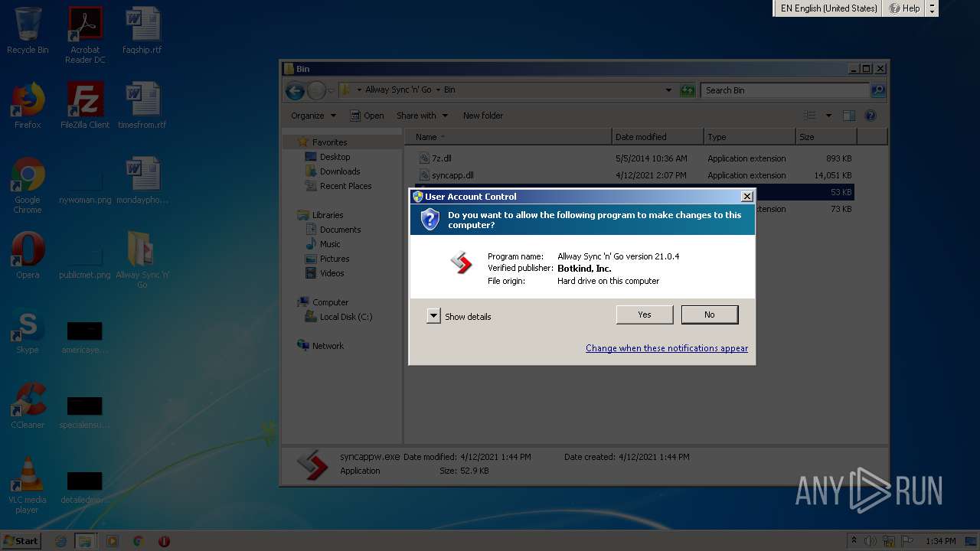This screenshot has width=980, height=551.
Task: Sort by Date modified column header
Action: point(658,137)
